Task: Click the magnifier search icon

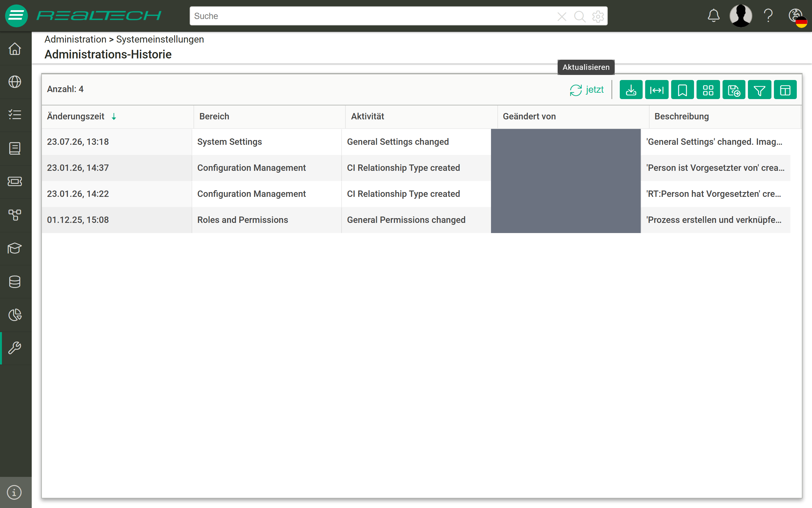Action: (580, 16)
